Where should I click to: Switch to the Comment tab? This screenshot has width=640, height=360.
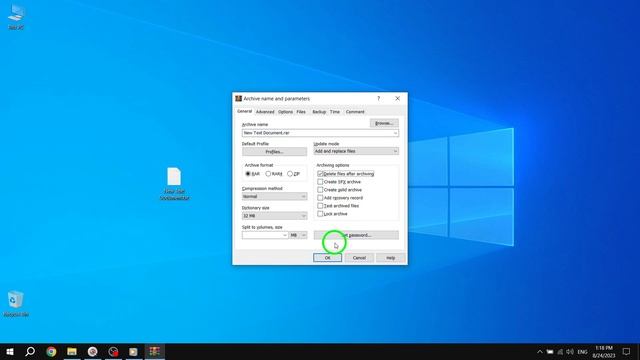tap(355, 112)
